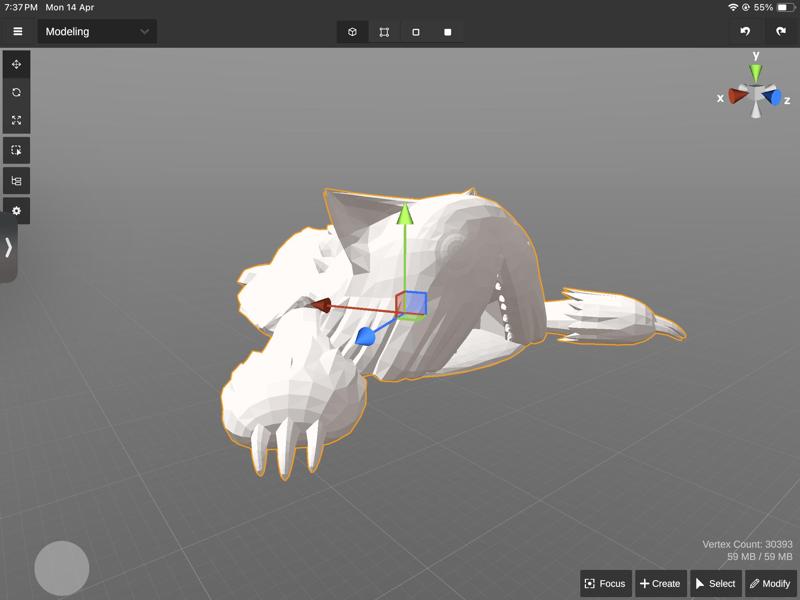Click the red X axis cone on view gizmo
Viewport: 800px width, 600px height.
coord(737,95)
